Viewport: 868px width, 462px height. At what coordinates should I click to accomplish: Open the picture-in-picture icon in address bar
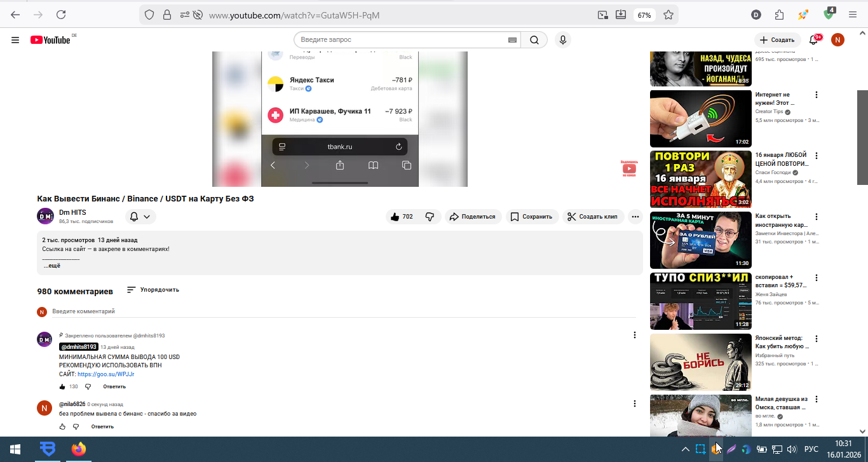pyautogui.click(x=602, y=15)
